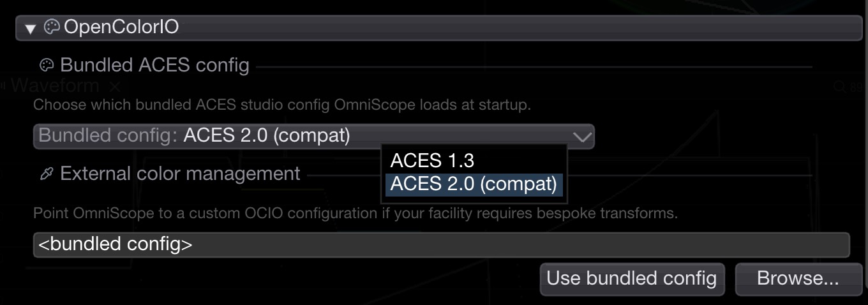Click the Bundled ACES config section heading

154,65
